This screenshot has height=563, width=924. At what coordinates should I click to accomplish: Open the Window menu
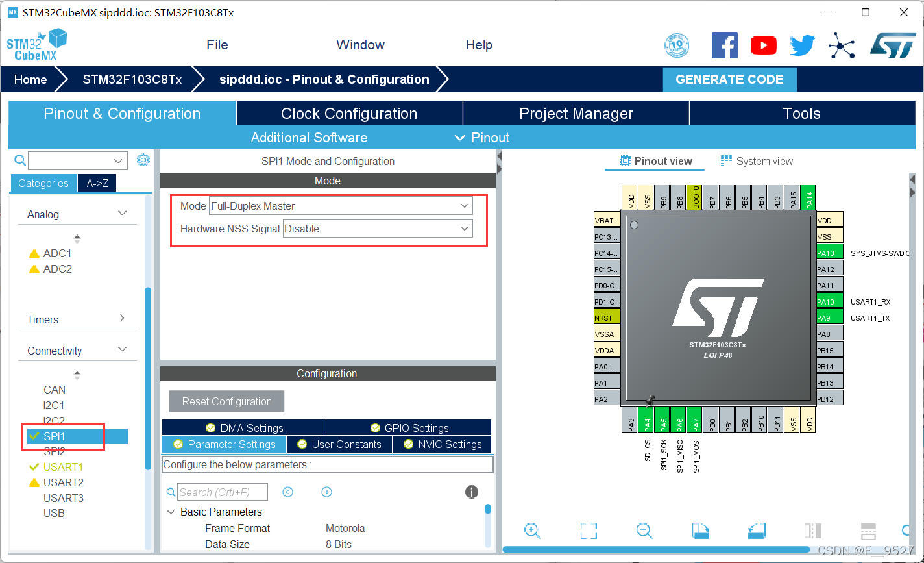[x=360, y=45]
